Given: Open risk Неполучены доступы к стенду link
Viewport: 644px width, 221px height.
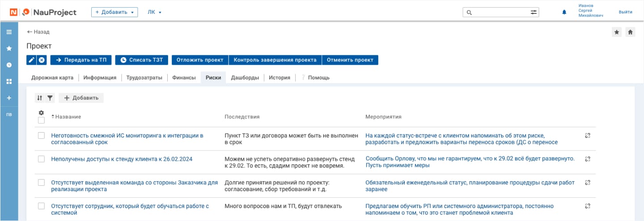Looking at the screenshot, I should [122, 158].
